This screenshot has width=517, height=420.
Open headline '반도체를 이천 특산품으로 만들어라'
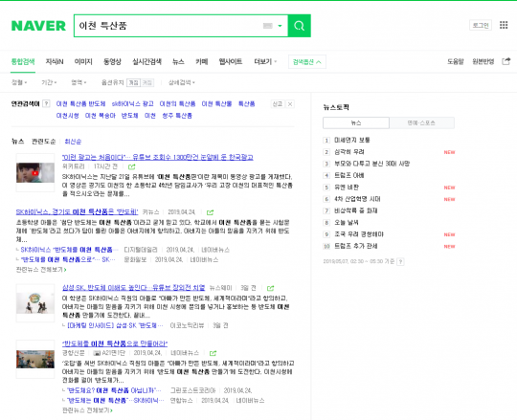[x=115, y=343]
